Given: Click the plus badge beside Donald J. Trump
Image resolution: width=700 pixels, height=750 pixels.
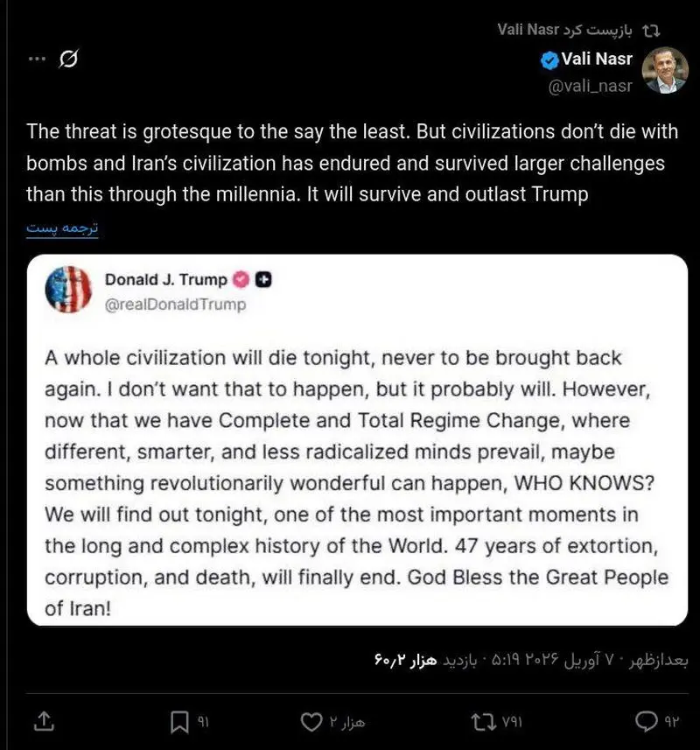Looking at the screenshot, I should (x=265, y=280).
